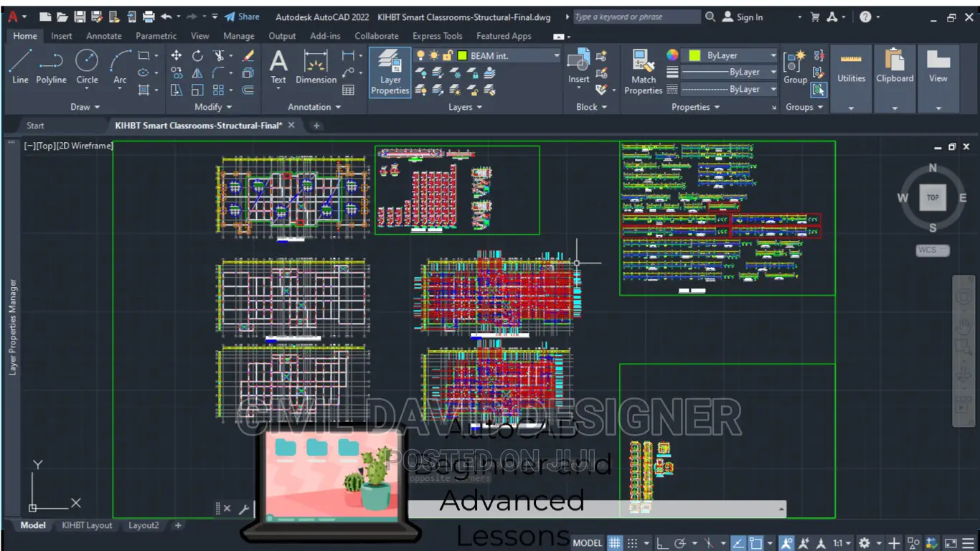Screen dimensions: 980x551
Task: Select the Mirror tool
Action: (197, 72)
